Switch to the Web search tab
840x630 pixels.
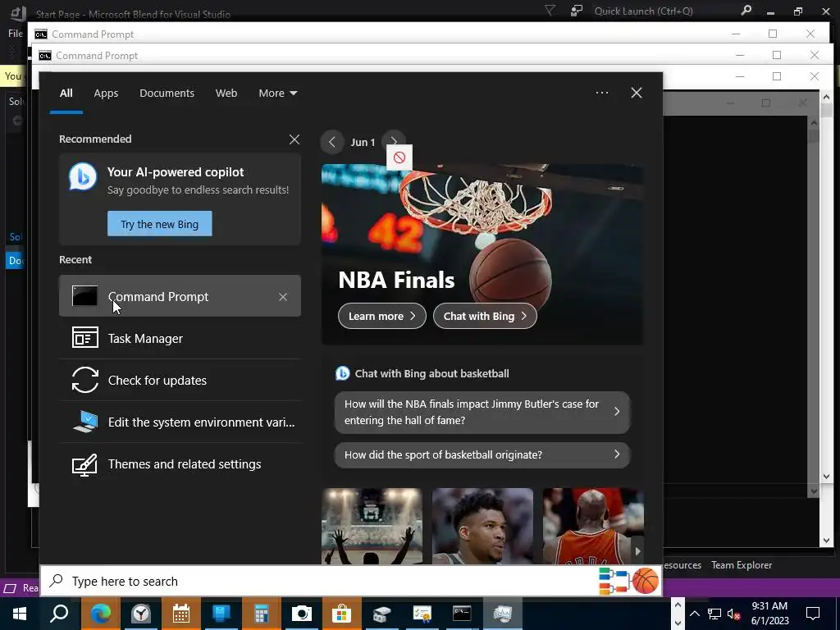226,94
